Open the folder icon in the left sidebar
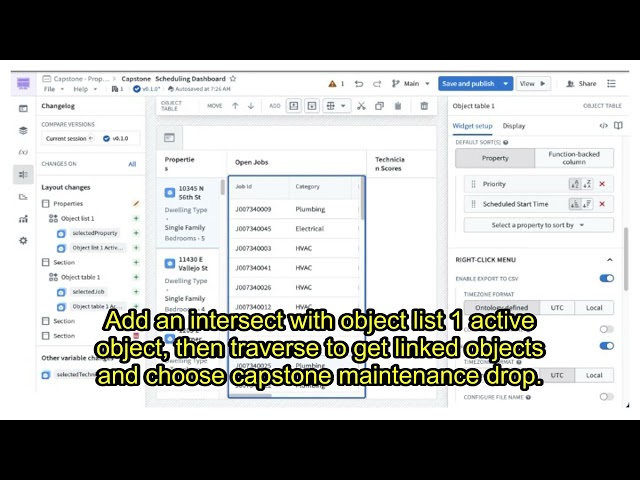This screenshot has height=480, width=640. pos(23,197)
